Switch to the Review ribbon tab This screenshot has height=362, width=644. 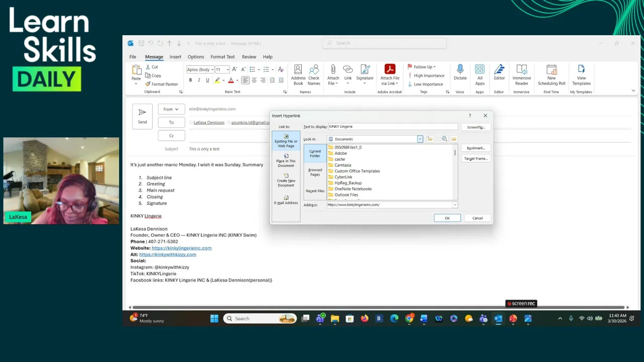coord(249,57)
